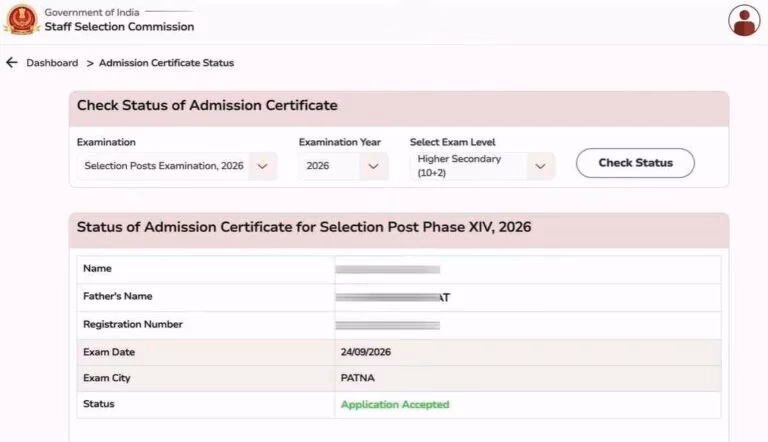The height and width of the screenshot is (442, 768).
Task: Click the 'Select Exam Level' field label
Action: 453,142
